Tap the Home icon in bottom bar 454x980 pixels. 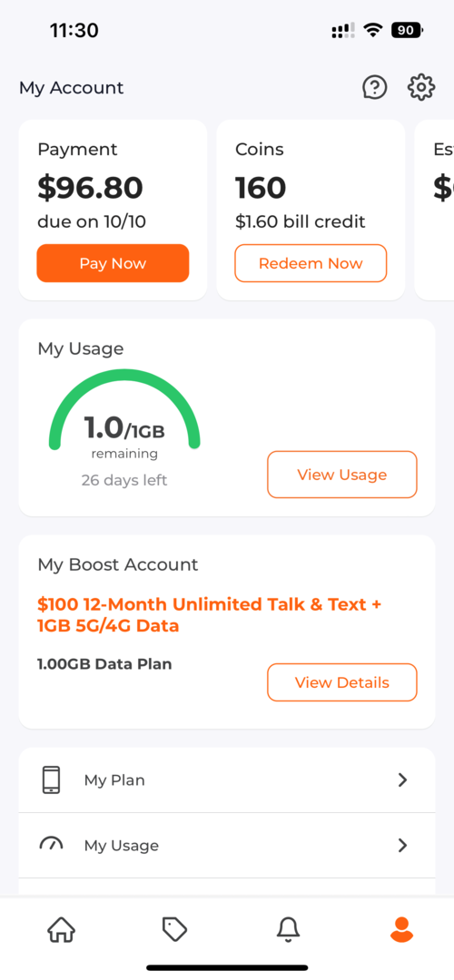[x=61, y=929]
